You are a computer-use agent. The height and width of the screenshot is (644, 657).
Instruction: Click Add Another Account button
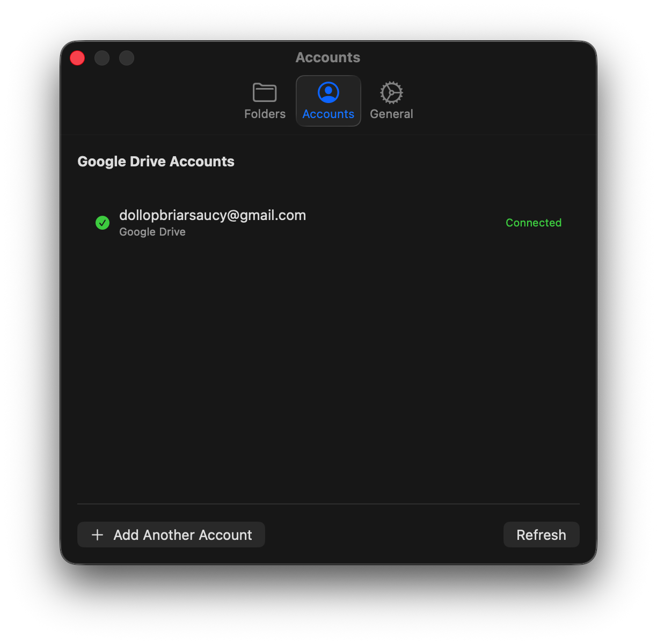[171, 535]
